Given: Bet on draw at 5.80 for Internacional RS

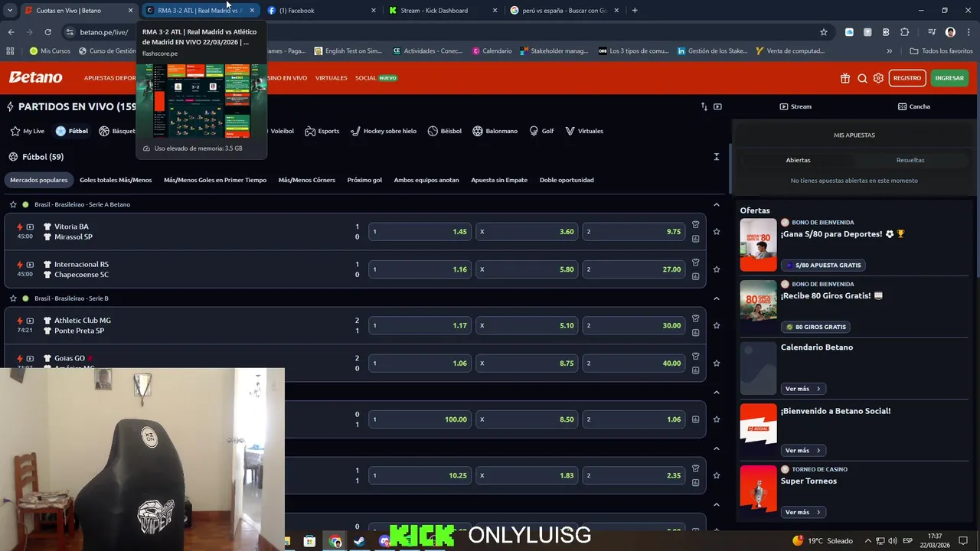Looking at the screenshot, I should pyautogui.click(x=528, y=269).
